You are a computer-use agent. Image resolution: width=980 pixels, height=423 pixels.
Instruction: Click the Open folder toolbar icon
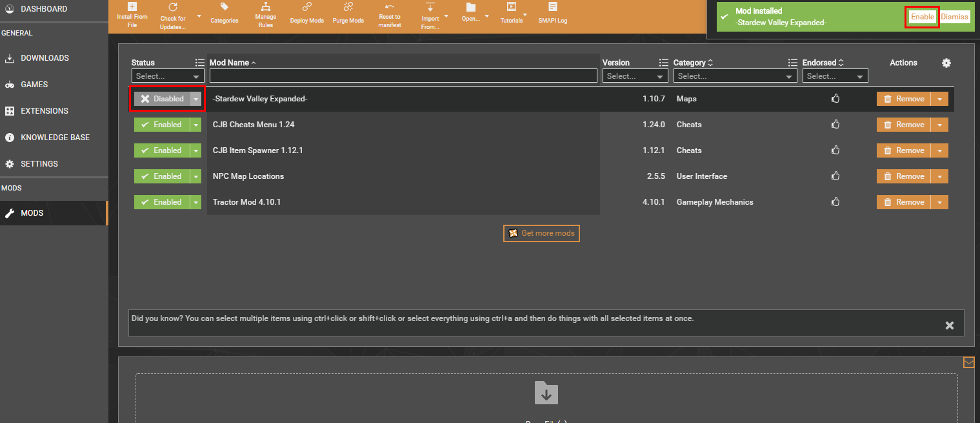coord(471,7)
